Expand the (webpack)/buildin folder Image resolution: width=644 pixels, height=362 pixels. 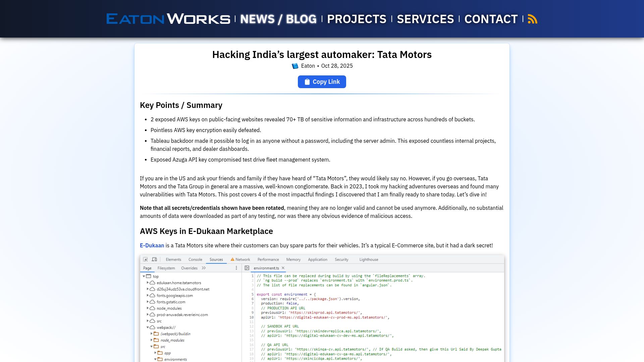coord(152,334)
